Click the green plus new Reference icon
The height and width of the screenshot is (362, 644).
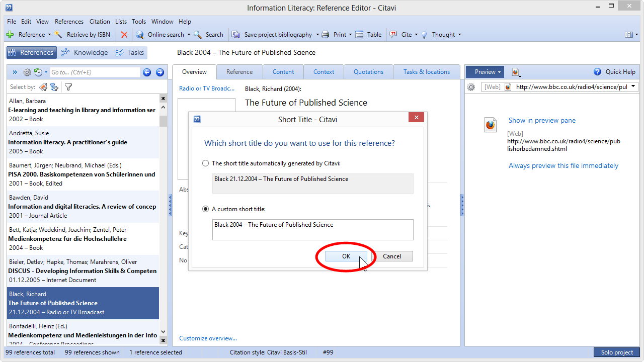[x=10, y=35]
